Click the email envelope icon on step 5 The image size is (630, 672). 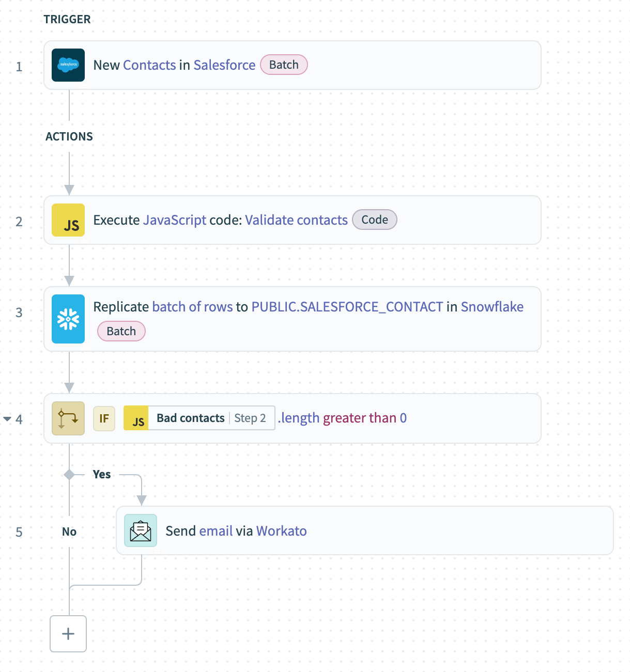click(x=140, y=530)
